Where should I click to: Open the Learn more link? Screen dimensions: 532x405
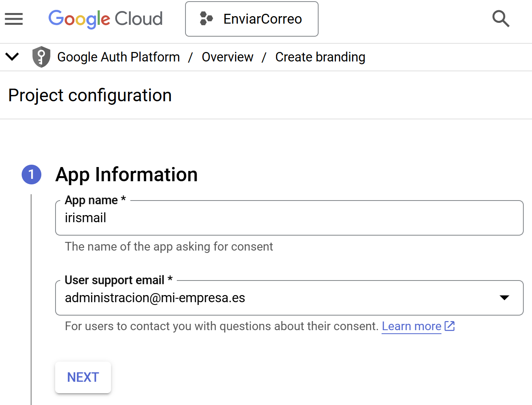(411, 326)
